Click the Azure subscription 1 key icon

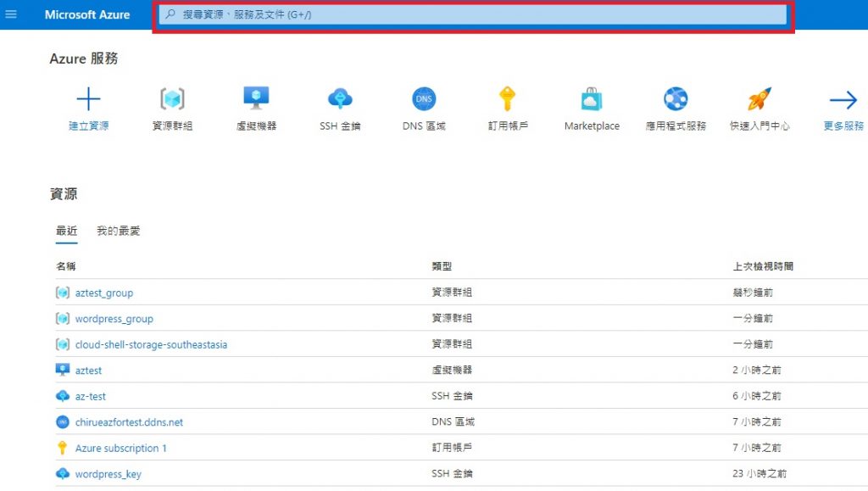(62, 447)
